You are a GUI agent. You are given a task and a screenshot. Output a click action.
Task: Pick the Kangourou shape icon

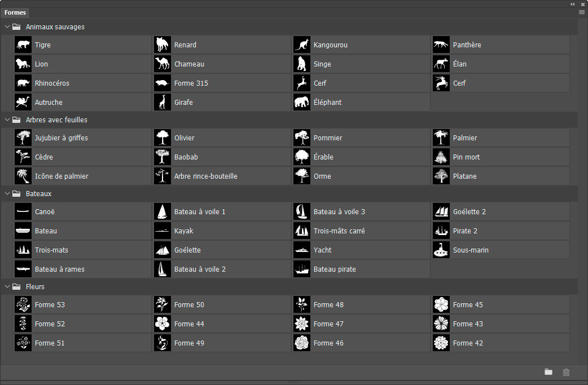tap(302, 45)
